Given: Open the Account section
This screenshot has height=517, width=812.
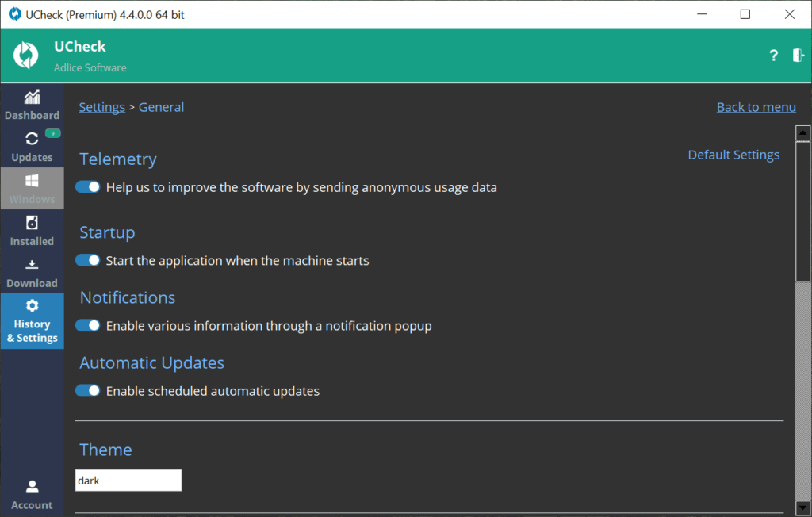Looking at the screenshot, I should tap(32, 495).
